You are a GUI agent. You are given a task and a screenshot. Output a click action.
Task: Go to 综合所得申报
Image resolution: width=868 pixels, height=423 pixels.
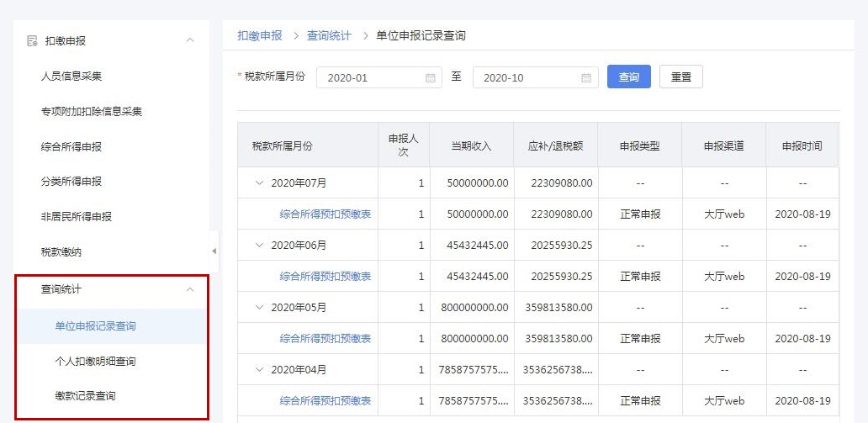(71, 147)
